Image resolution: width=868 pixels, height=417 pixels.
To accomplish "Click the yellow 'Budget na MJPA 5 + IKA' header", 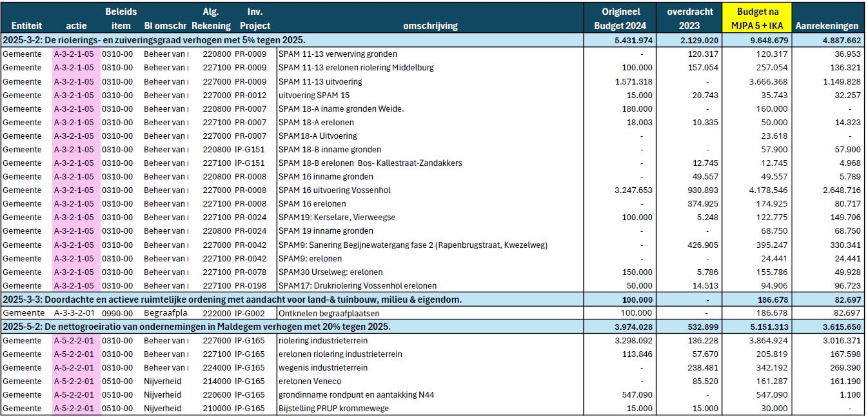I will (756, 19).
